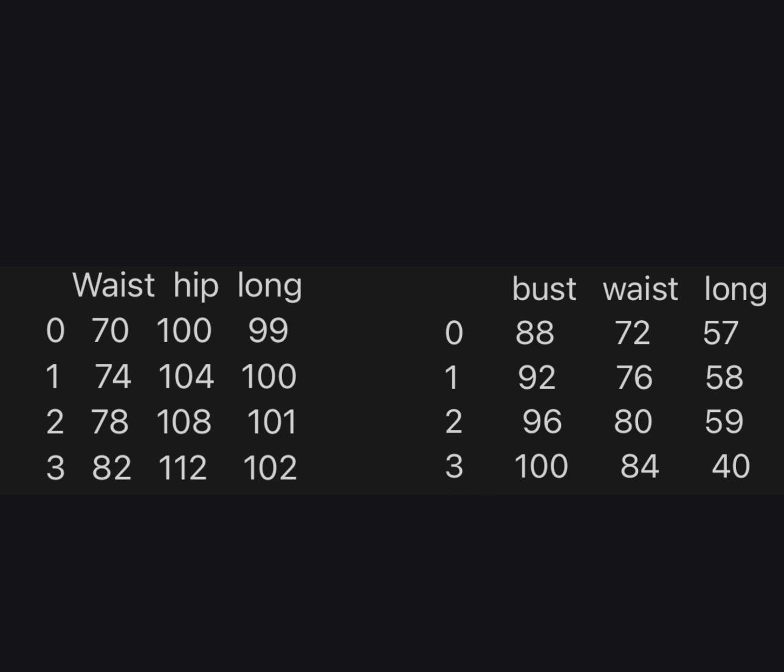Click long value 59
Image resolution: width=784 pixels, height=672 pixels.
click(x=724, y=422)
